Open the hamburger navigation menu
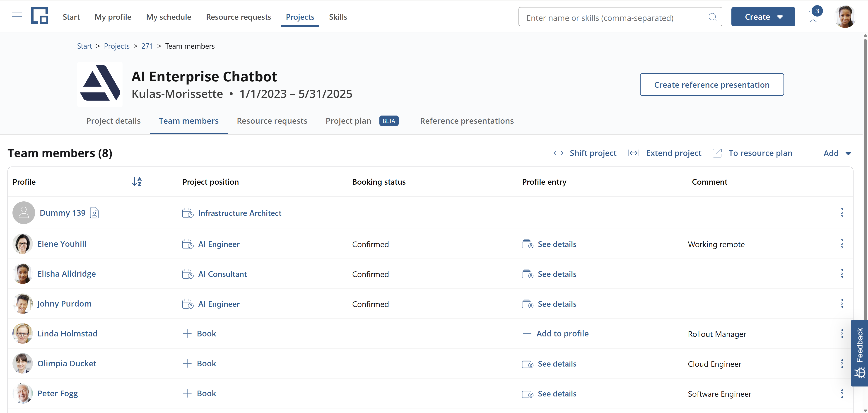This screenshot has width=868, height=413. pos(17,17)
